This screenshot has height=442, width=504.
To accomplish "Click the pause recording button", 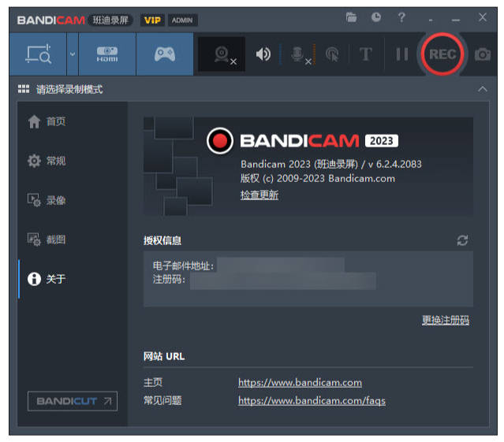I will pyautogui.click(x=402, y=54).
